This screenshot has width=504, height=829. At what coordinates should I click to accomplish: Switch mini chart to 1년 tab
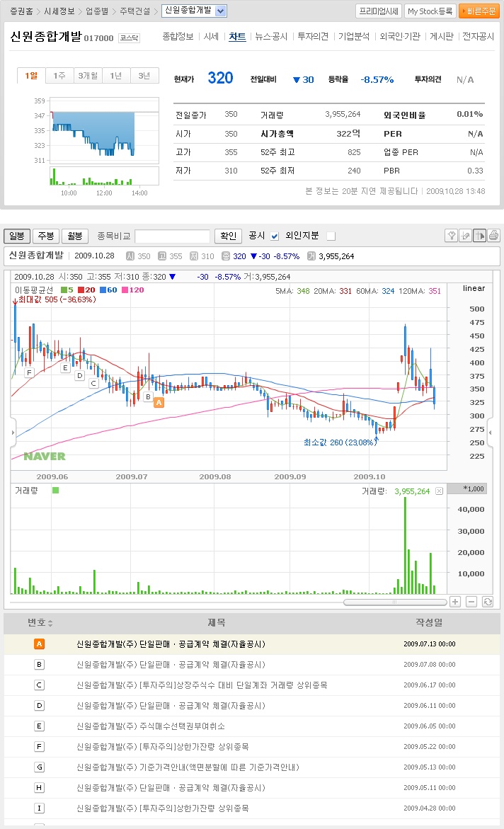click(116, 76)
